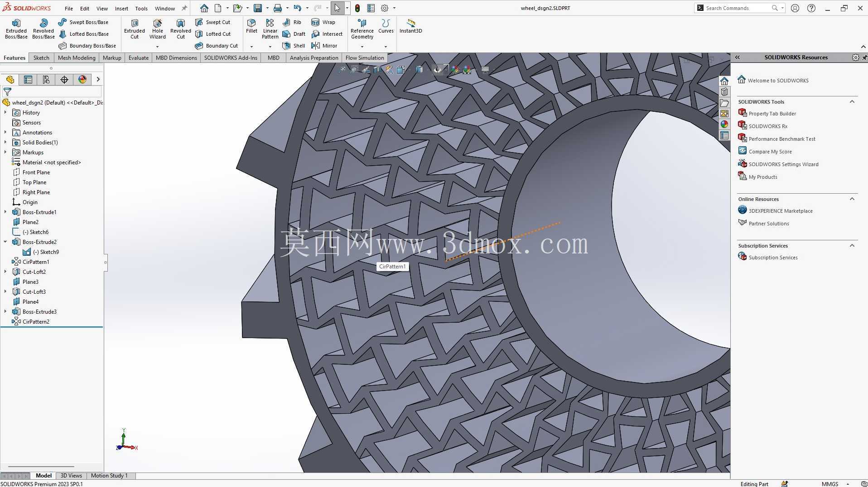Switch to the Motion Study 1 tab
Viewport: 868px width, 487px height.
tap(109, 476)
